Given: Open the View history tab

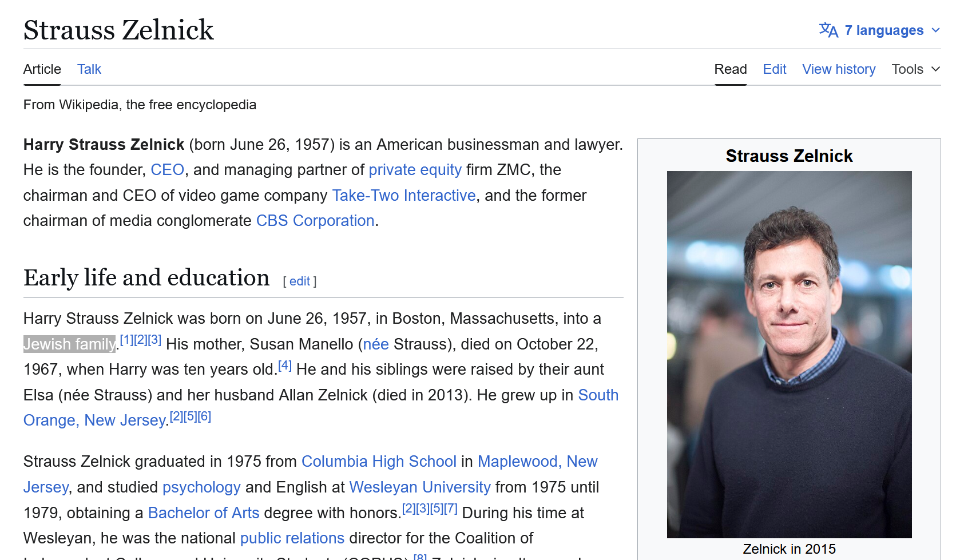Looking at the screenshot, I should [x=839, y=69].
